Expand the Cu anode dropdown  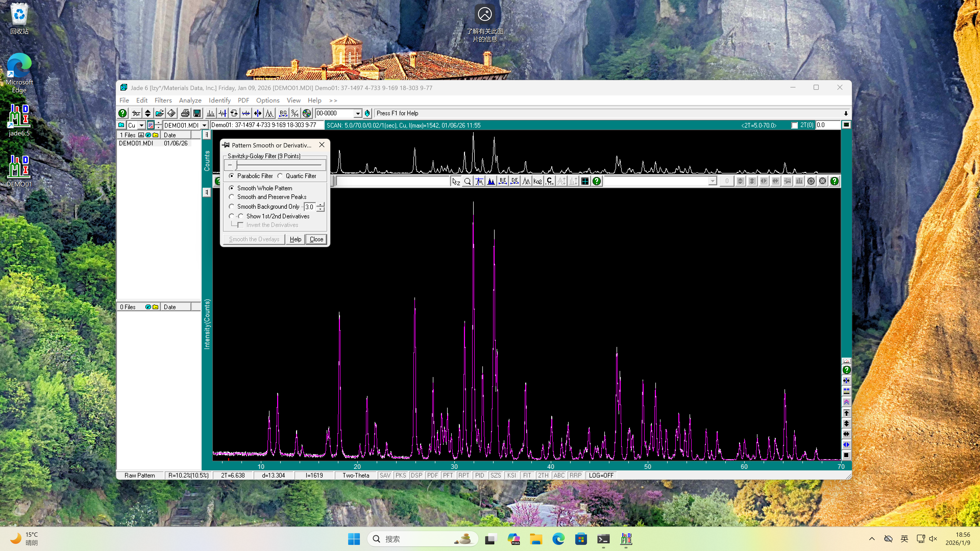pyautogui.click(x=142, y=125)
